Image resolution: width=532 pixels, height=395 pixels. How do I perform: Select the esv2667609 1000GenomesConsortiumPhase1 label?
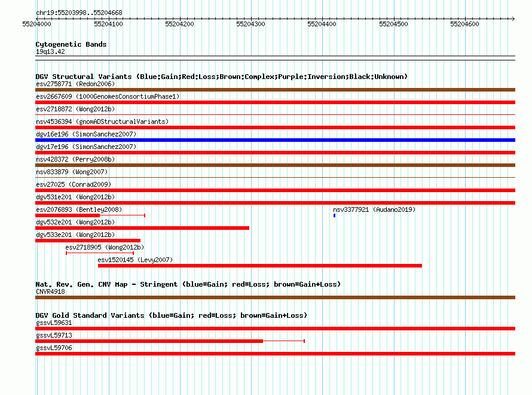tap(108, 96)
